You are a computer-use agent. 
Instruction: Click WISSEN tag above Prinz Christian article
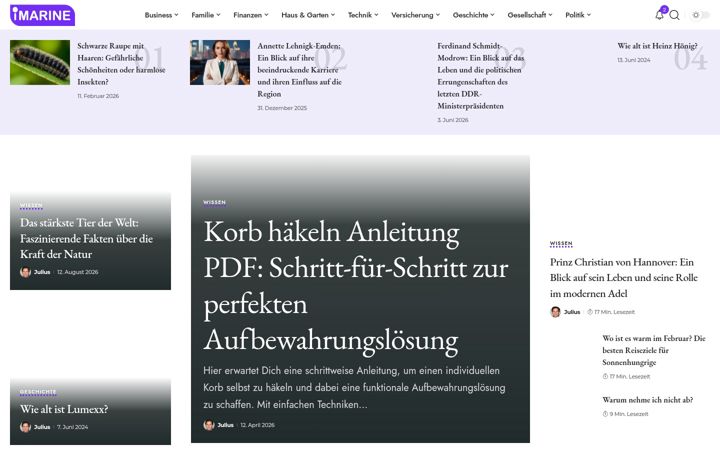pyautogui.click(x=561, y=244)
